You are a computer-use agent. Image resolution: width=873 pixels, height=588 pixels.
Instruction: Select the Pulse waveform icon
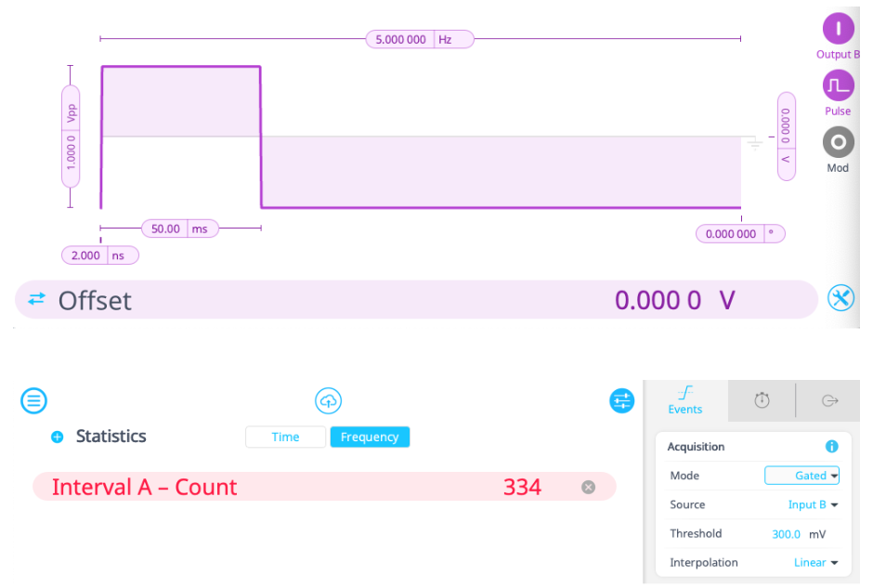coord(838,86)
